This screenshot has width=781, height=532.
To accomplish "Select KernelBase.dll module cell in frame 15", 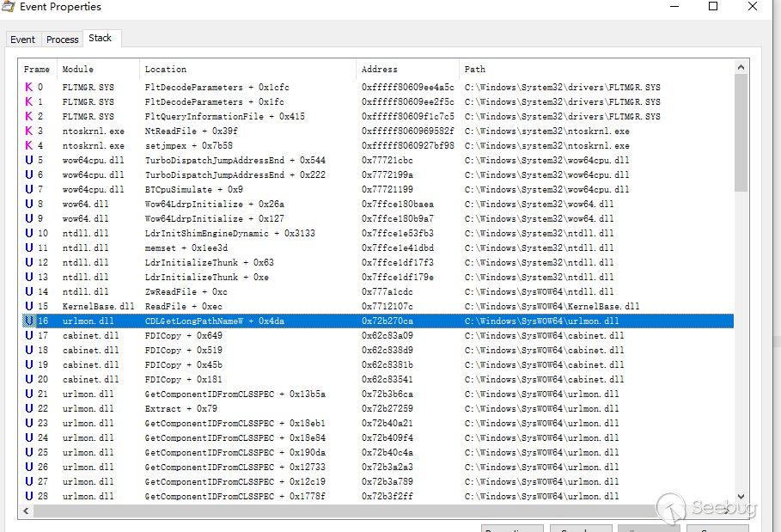I will 98,306.
